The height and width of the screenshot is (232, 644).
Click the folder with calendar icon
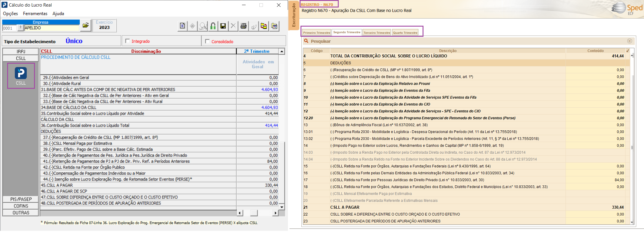pos(274,26)
